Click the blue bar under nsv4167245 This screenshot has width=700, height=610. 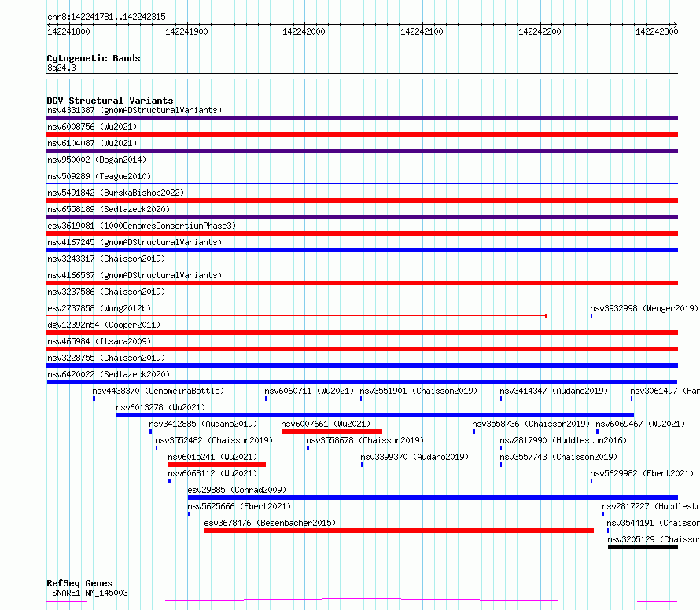[362, 250]
